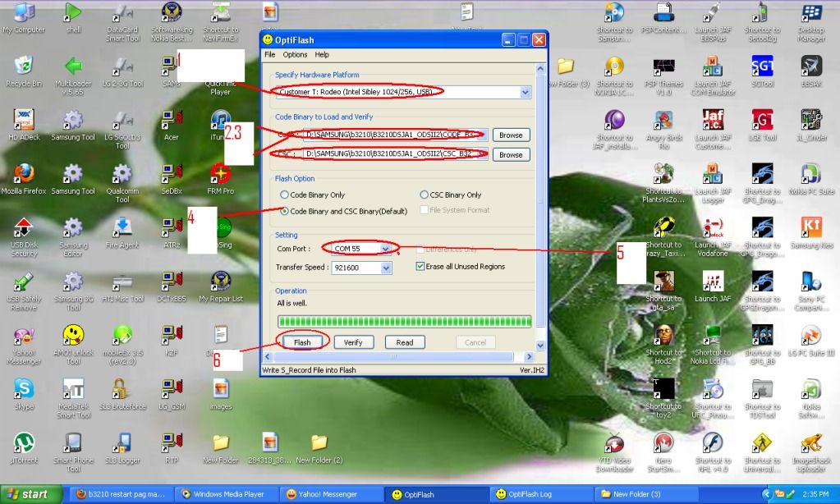Open the File menu in OptiFlash

(269, 55)
